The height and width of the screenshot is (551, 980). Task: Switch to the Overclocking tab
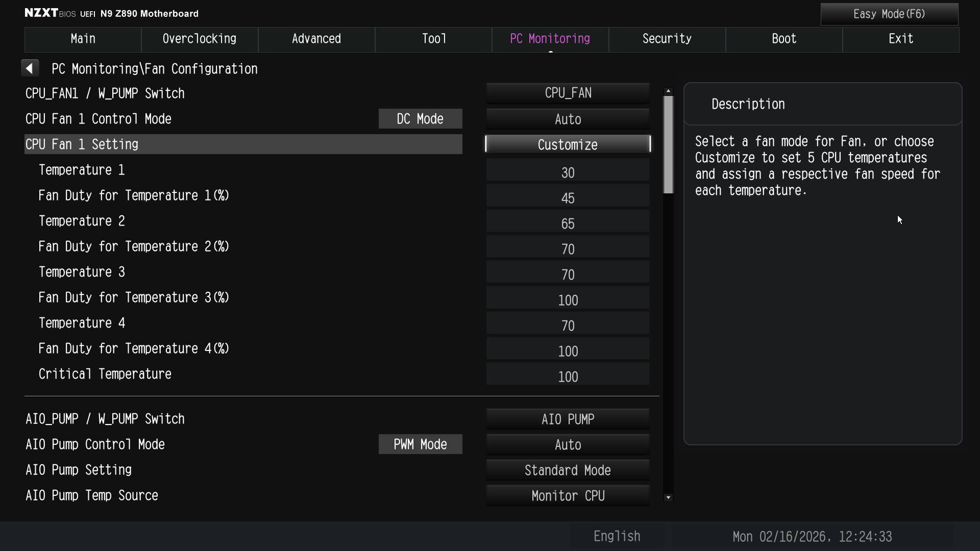pos(200,39)
